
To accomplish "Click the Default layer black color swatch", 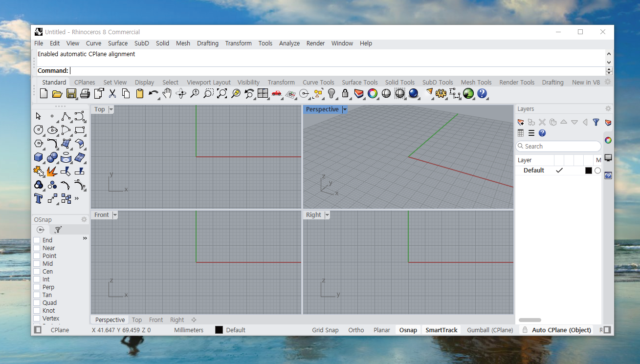I will point(589,171).
